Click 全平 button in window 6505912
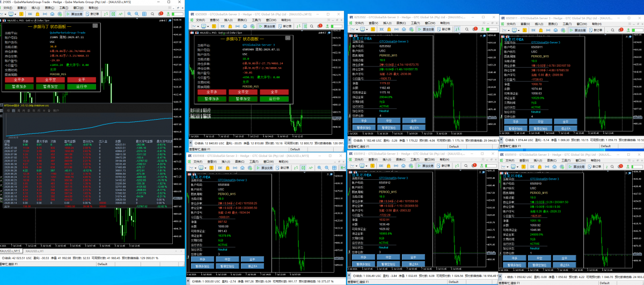The image size is (644, 285). tap(414, 258)
